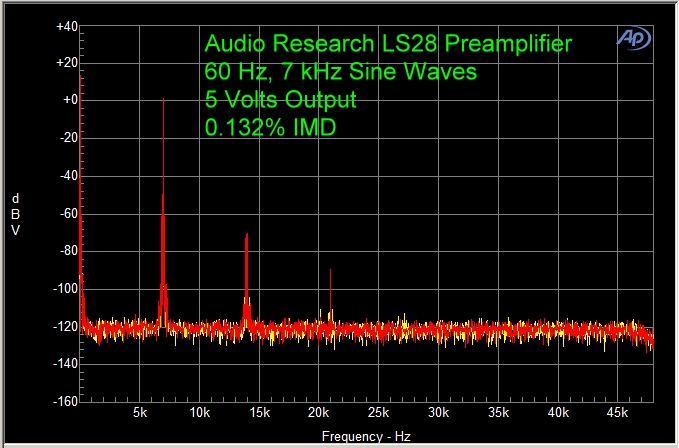The image size is (679, 448).
Task: Click the 5k tick label on X axis
Action: pyautogui.click(x=140, y=413)
